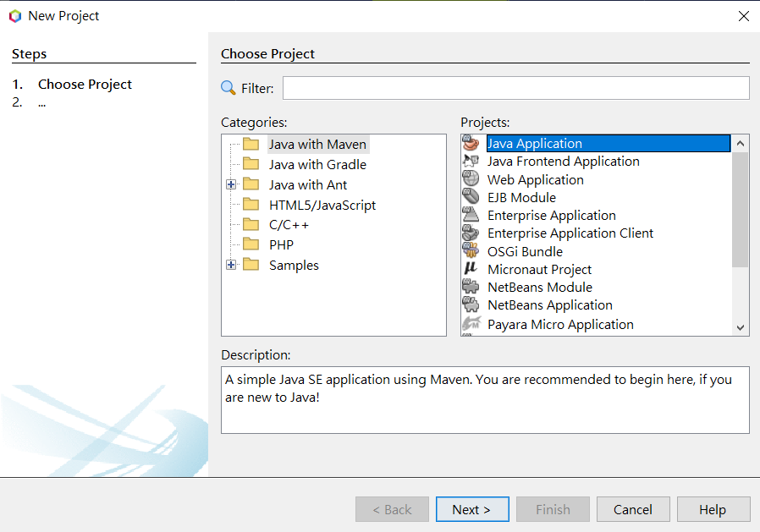The height and width of the screenshot is (532, 760).
Task: Click into the Filter text field
Action: pyautogui.click(x=516, y=88)
